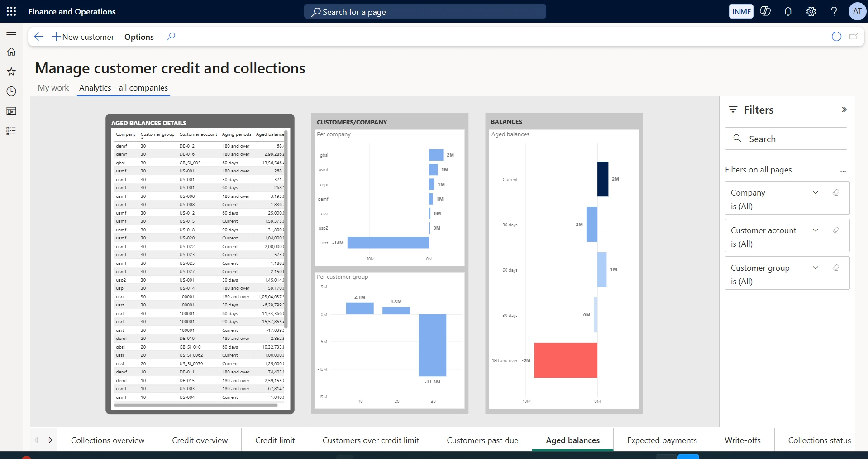868x459 pixels.
Task: Clear the Company filter with eraser icon
Action: tap(836, 192)
